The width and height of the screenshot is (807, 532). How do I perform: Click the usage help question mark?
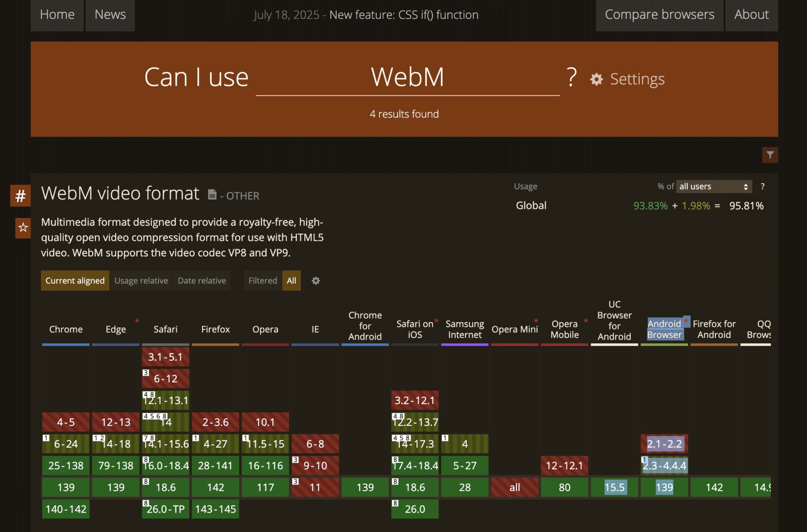[x=762, y=187]
